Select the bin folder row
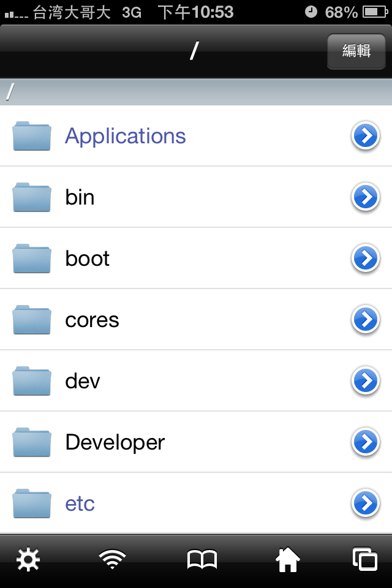Screen dimensions: 392x588 [x=196, y=197]
